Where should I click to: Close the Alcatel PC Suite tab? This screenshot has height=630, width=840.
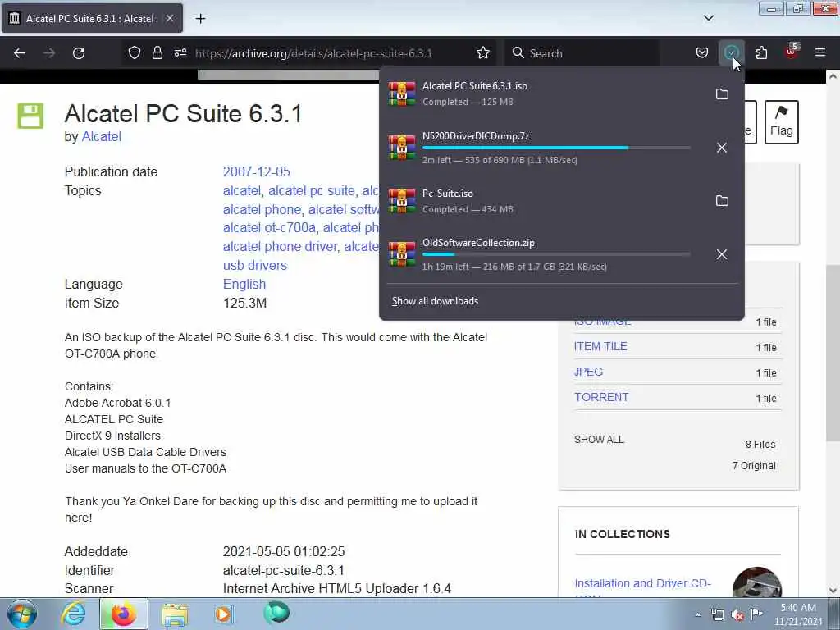(x=169, y=18)
